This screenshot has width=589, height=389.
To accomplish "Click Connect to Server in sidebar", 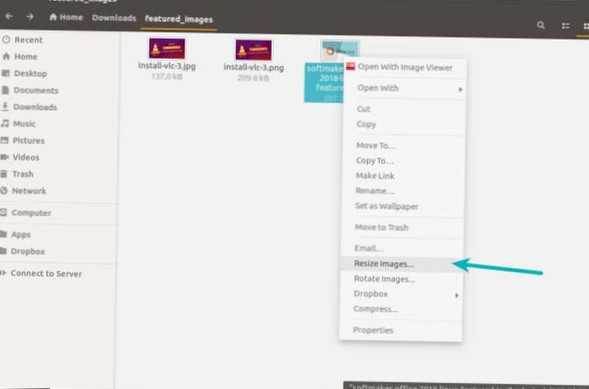I will (x=46, y=274).
